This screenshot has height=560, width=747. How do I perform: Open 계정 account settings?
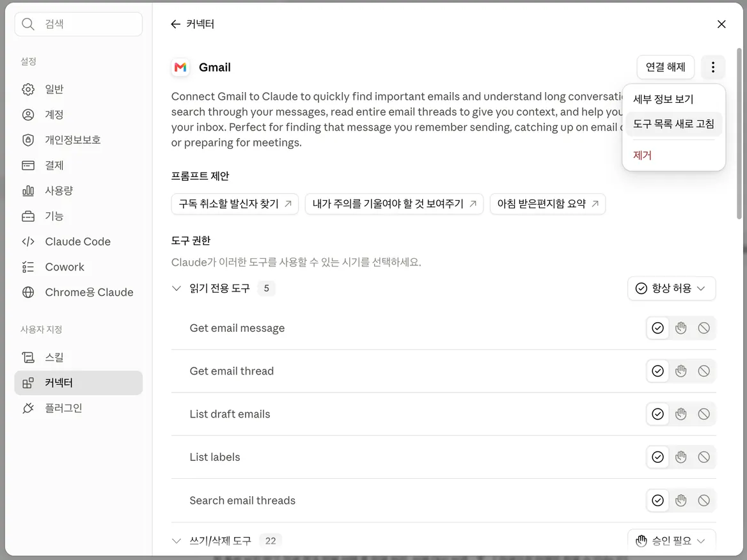(79, 114)
